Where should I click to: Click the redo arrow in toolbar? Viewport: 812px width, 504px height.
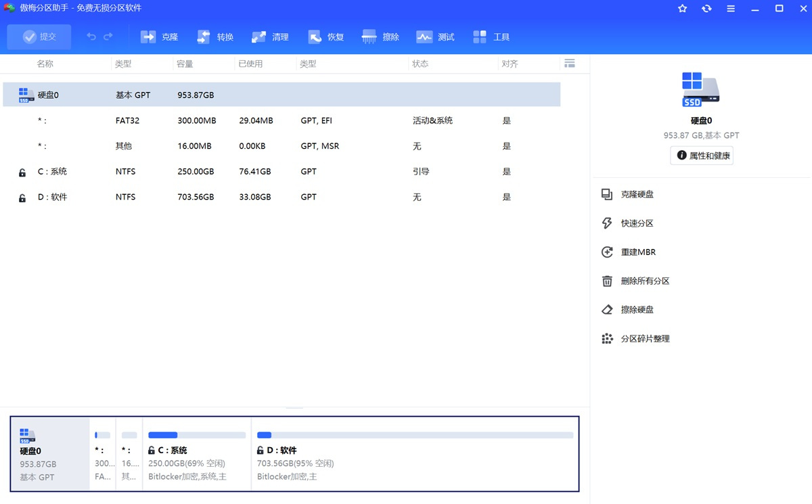(108, 37)
